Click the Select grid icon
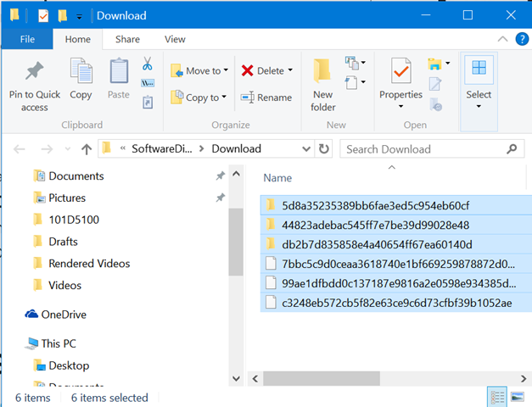 click(479, 68)
